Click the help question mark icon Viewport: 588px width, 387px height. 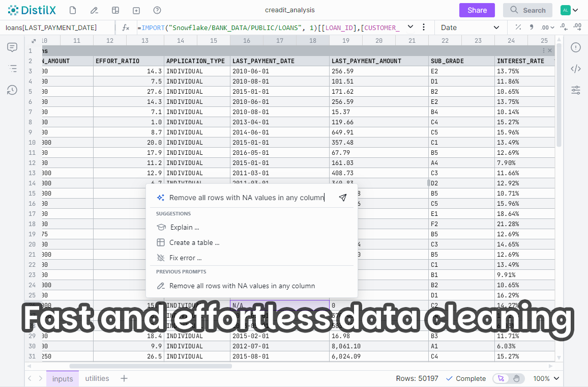(157, 10)
